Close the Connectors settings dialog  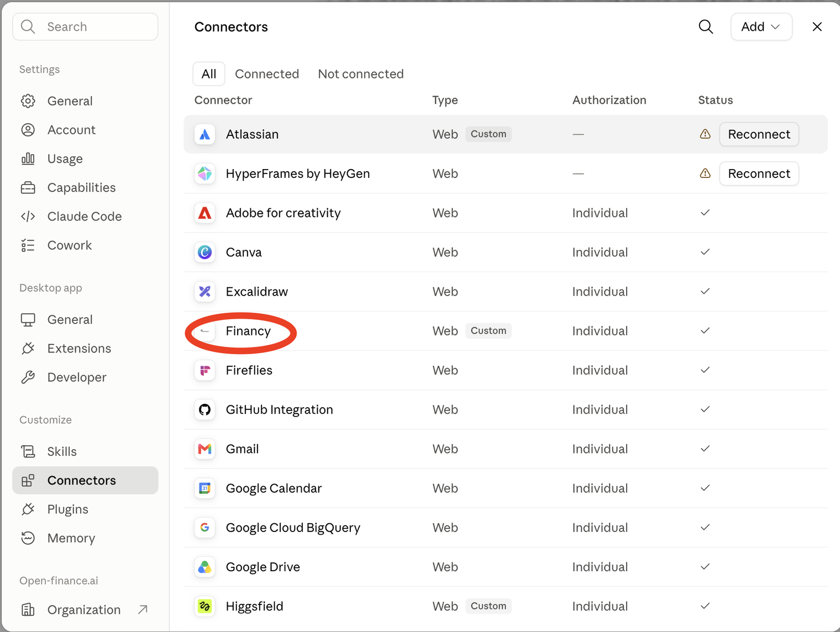[x=817, y=27]
